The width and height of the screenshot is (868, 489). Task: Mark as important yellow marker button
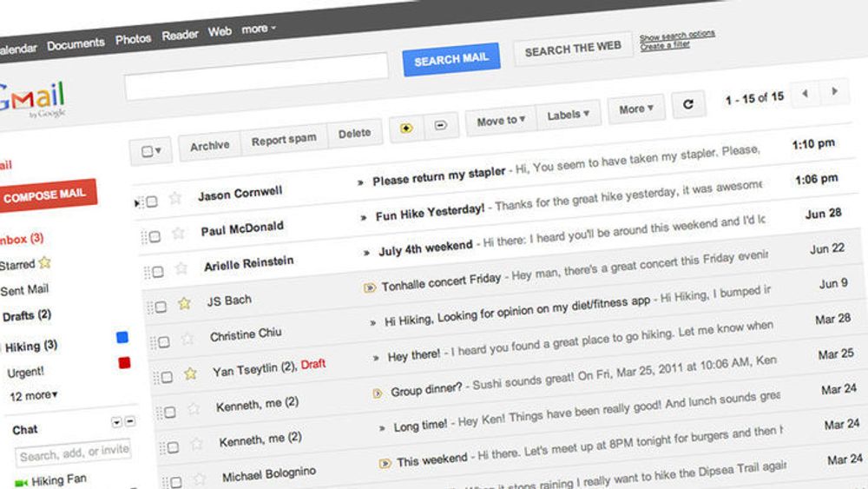point(406,129)
